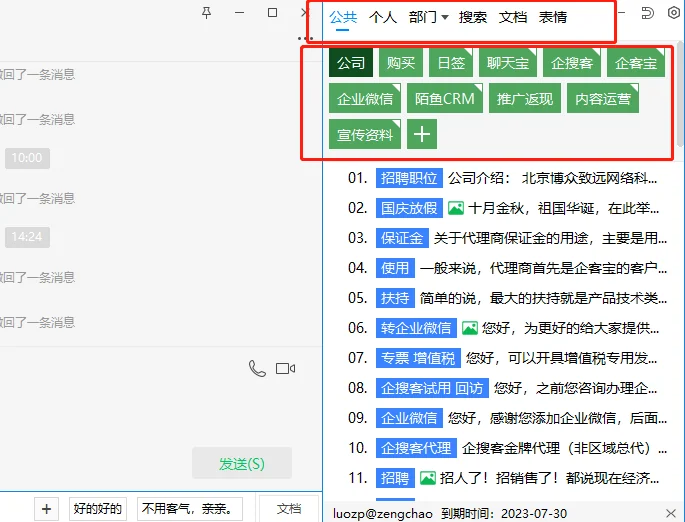Start a video call with the camera icon
The height and width of the screenshot is (522, 685).
pyautogui.click(x=285, y=369)
